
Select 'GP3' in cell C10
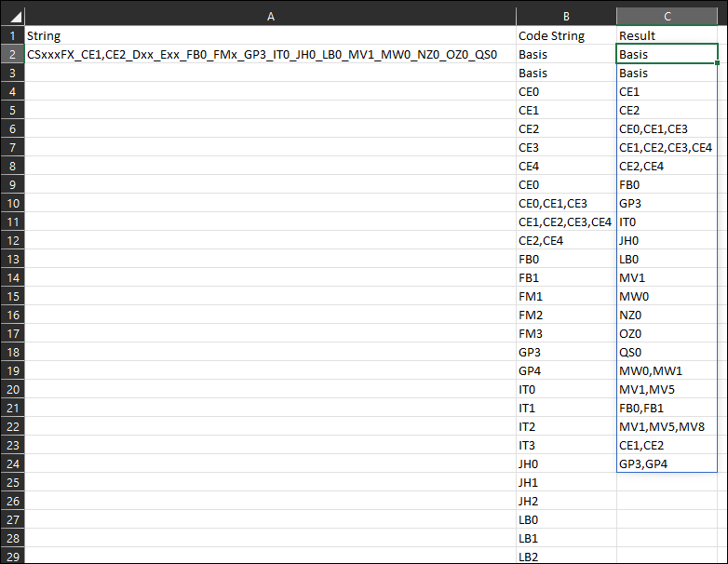point(667,203)
